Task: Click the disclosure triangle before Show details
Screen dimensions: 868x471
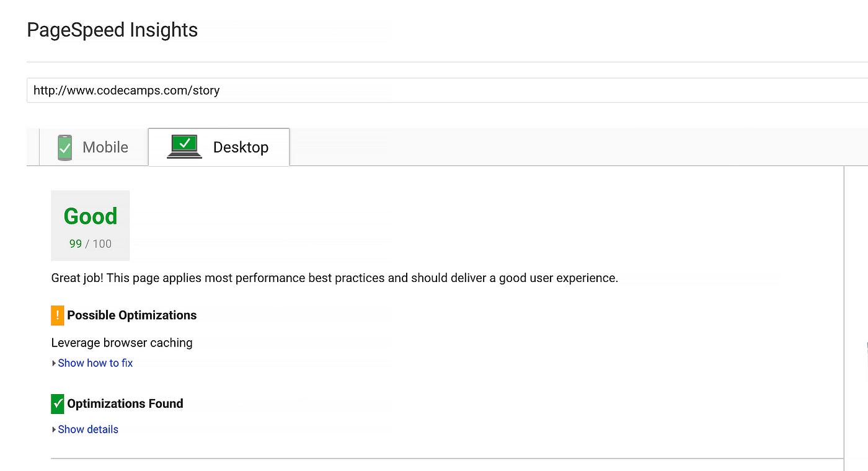Action: (54, 429)
